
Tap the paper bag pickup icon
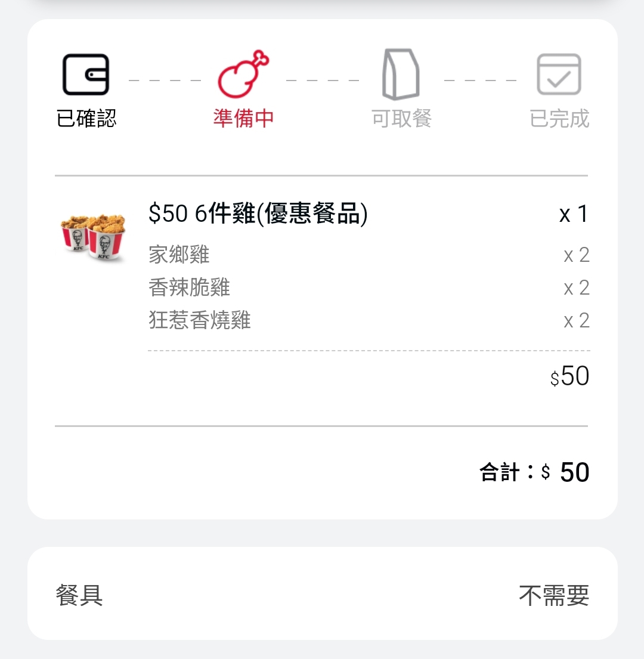point(401,75)
